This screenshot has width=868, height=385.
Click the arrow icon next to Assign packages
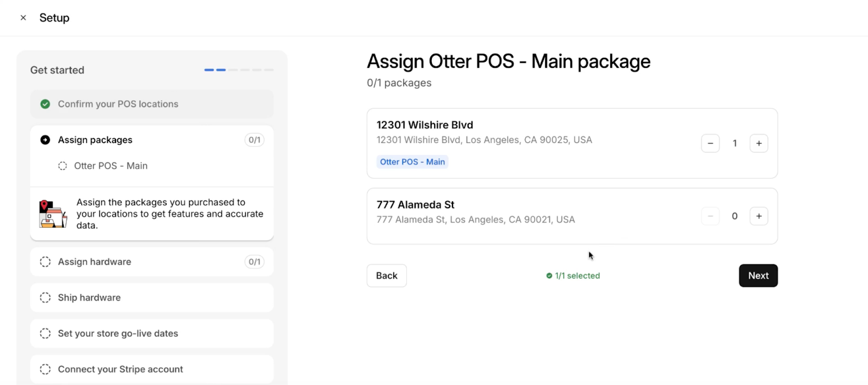46,140
